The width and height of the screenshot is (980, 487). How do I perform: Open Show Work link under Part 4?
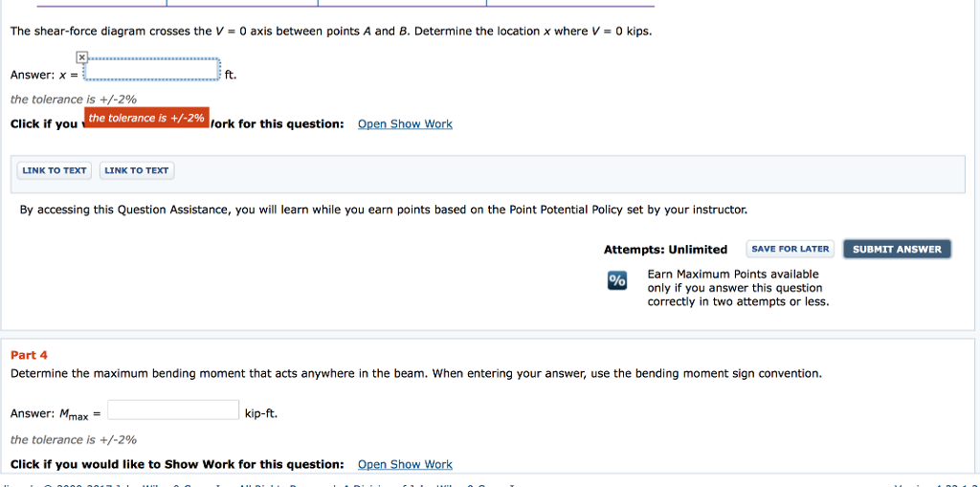click(x=405, y=465)
